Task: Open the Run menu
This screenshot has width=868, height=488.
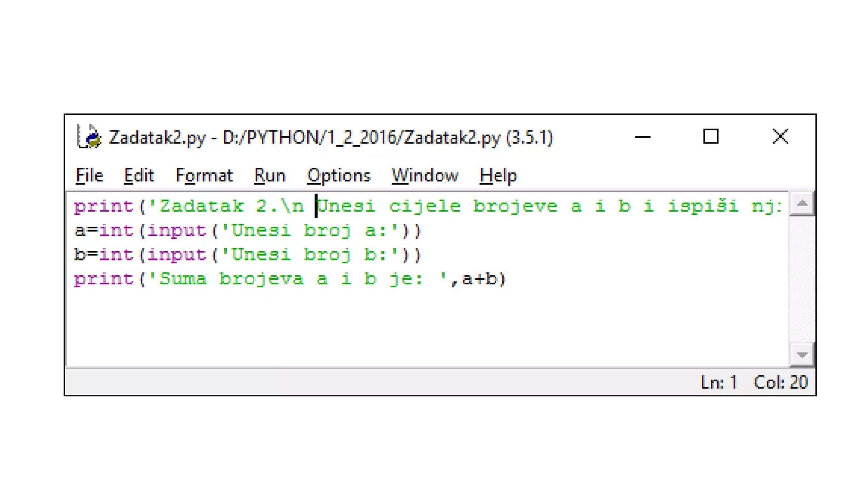Action: tap(270, 175)
